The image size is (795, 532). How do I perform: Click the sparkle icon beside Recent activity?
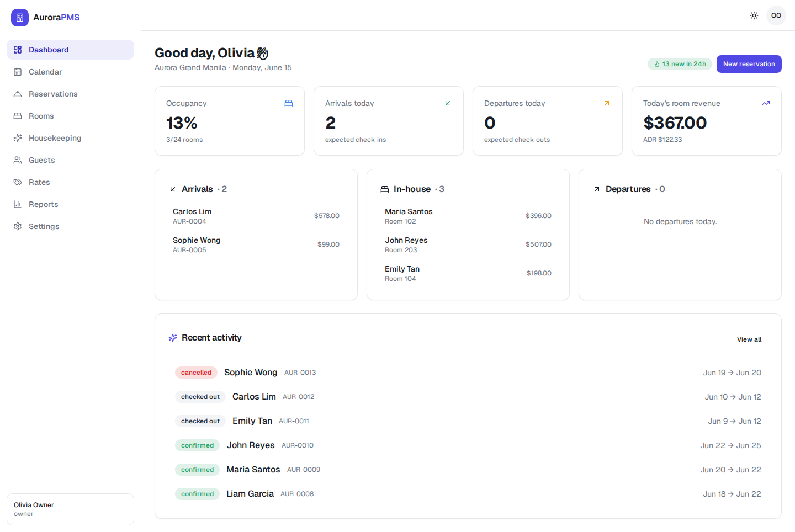click(x=173, y=338)
